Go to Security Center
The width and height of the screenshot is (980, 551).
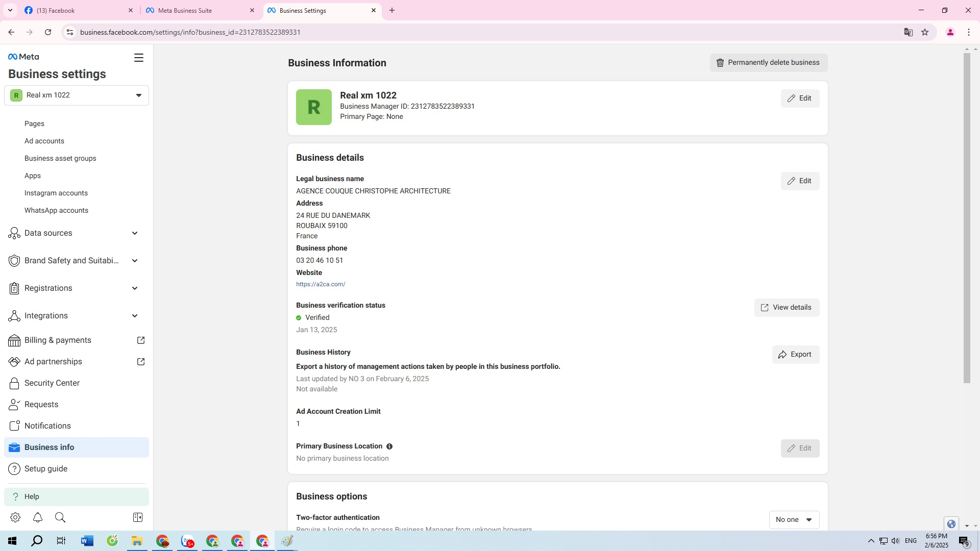click(x=77, y=383)
